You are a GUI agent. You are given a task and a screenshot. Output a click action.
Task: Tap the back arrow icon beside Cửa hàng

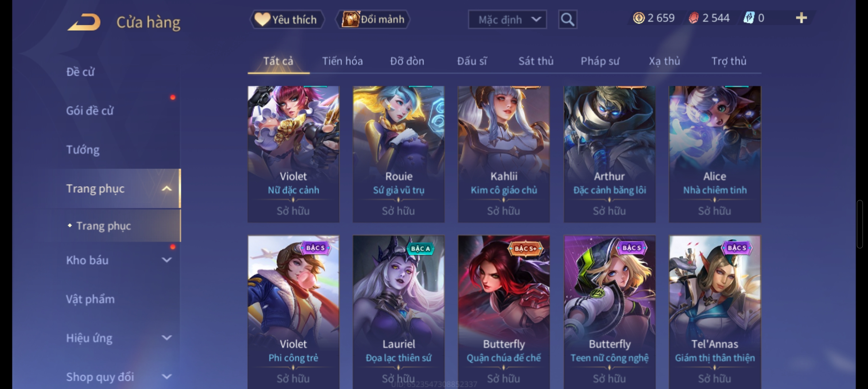84,22
